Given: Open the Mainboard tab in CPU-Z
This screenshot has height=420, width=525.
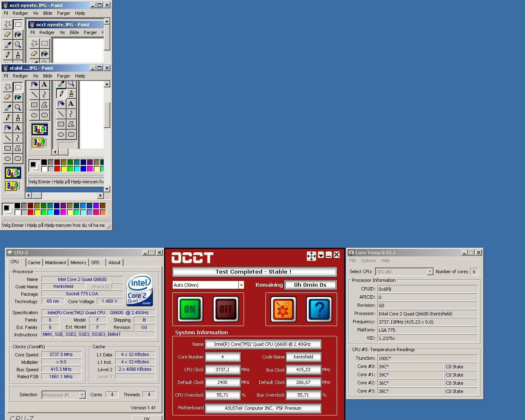Looking at the screenshot, I should [x=55, y=262].
